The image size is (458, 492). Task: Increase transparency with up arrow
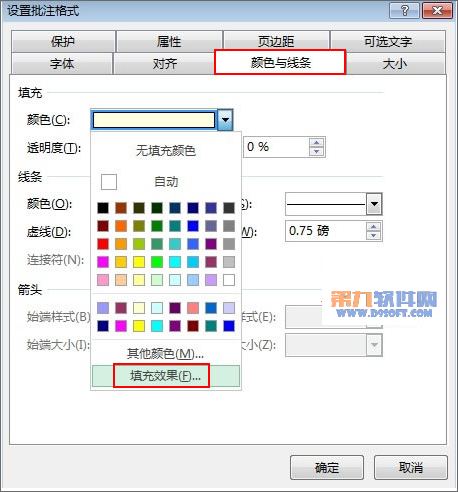(316, 143)
